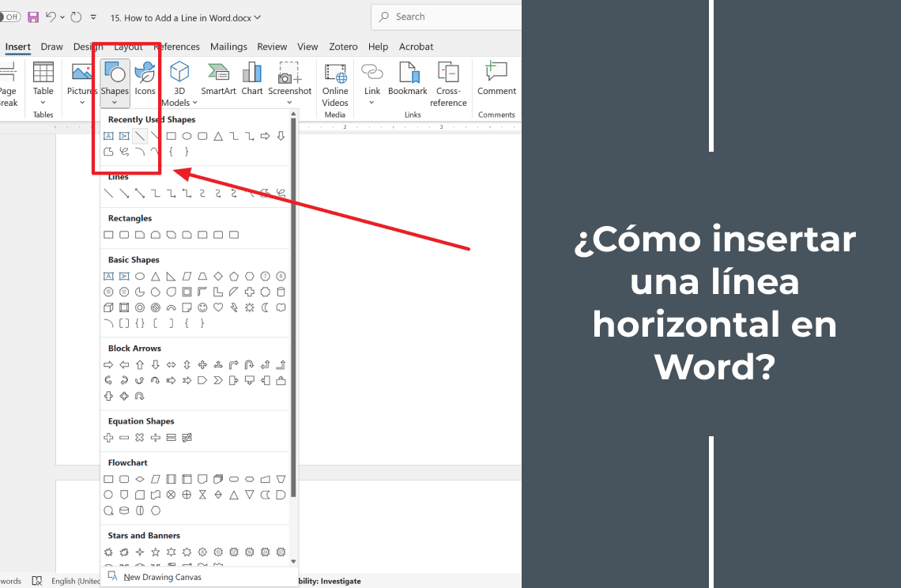Open Customize Quick Access Toolbar arrow
Screen dimensions: 901x588
(x=94, y=17)
